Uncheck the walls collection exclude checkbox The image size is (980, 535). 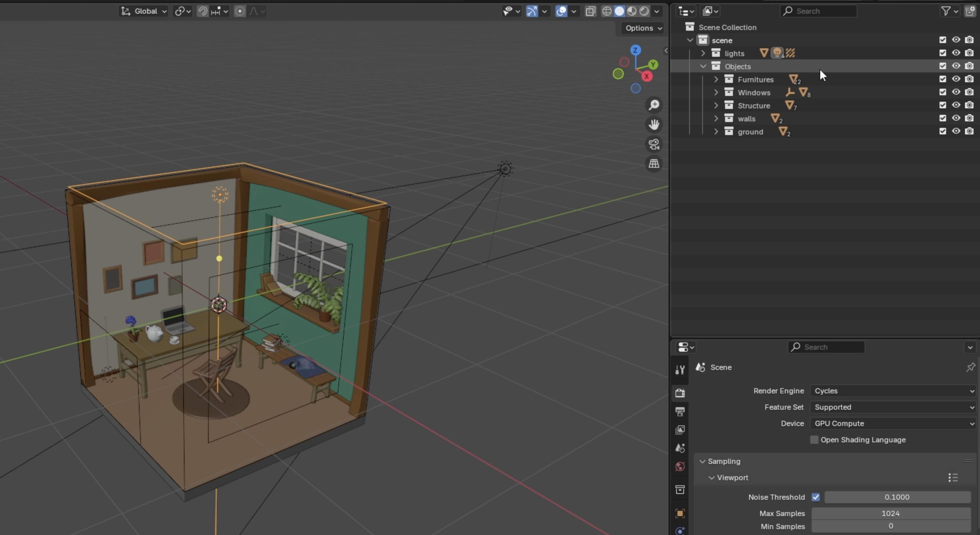tap(942, 118)
